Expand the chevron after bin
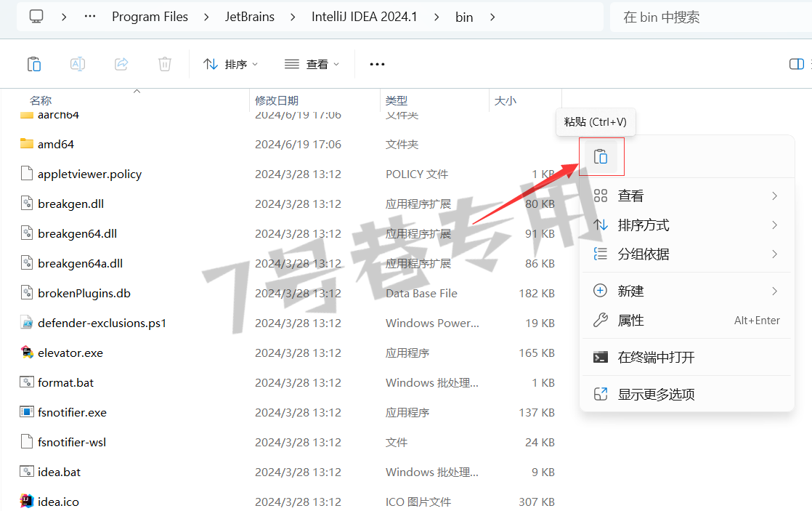Screen dimensions: 812x511 492,17
